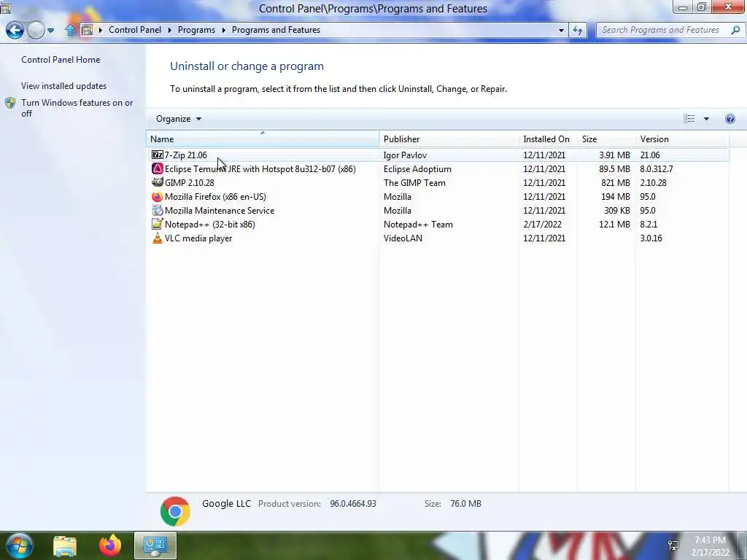This screenshot has width=747, height=560.
Task: Select Control Panel in the breadcrumb
Action: click(135, 30)
